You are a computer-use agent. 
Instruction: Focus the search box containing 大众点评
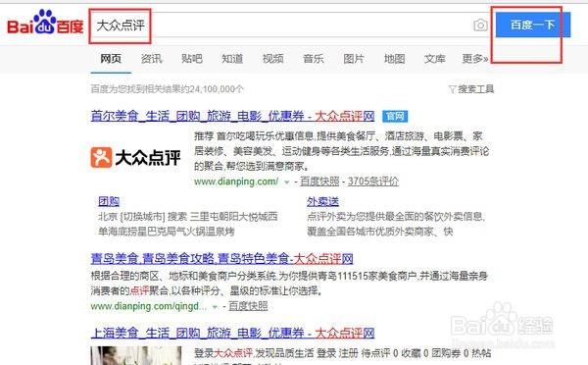click(x=289, y=26)
